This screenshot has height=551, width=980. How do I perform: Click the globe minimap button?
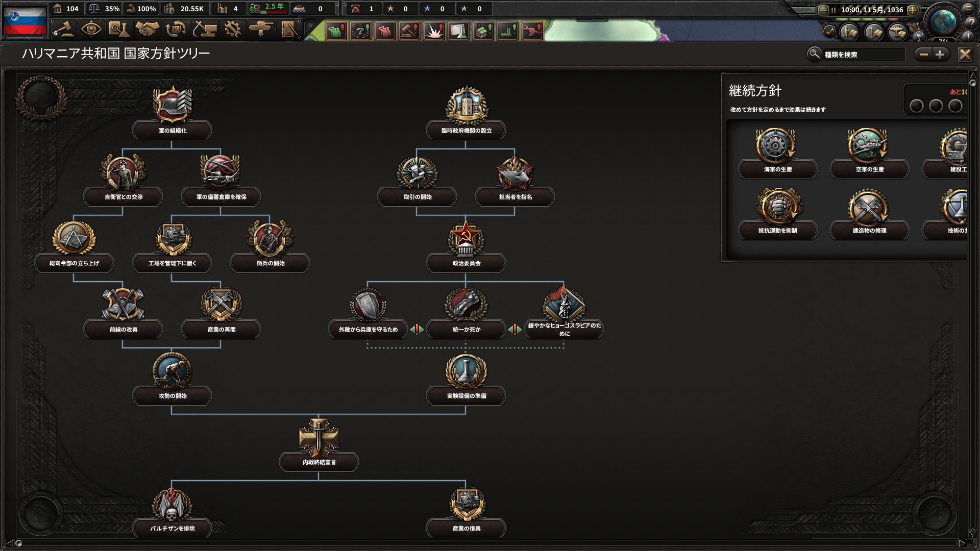pos(943,22)
